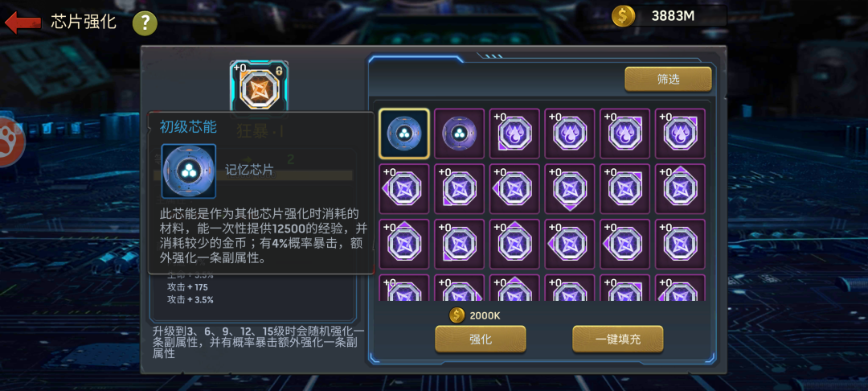Choose the fourth star chip in the second row
Viewport: 868px width, 391px height.
point(570,189)
